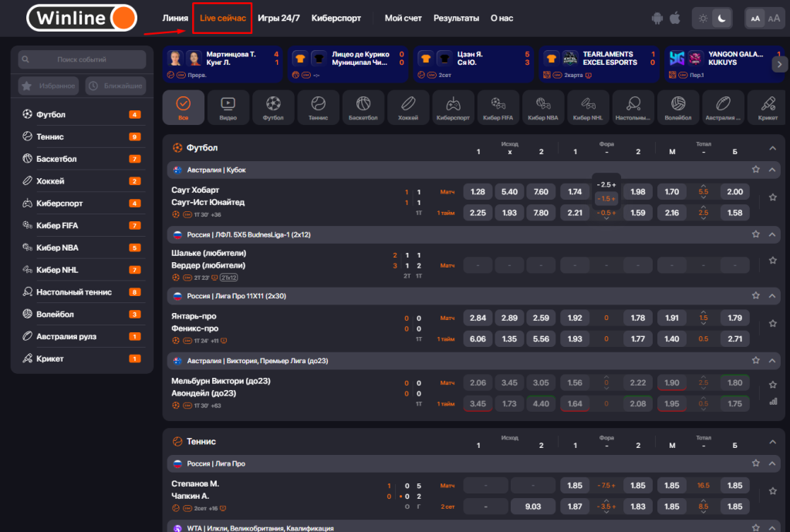The image size is (790, 532).
Task: Select the Футбол filter icon in sports bar
Action: [x=273, y=108]
